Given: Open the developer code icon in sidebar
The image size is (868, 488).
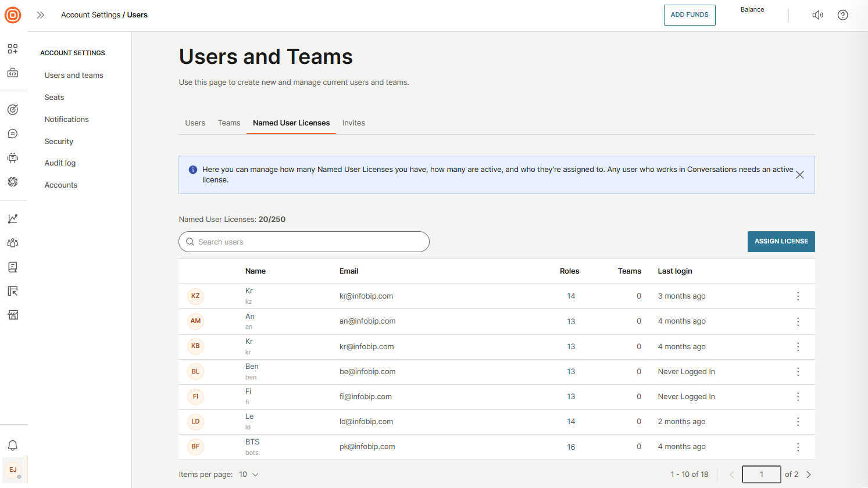Looking at the screenshot, I should pyautogui.click(x=13, y=73).
